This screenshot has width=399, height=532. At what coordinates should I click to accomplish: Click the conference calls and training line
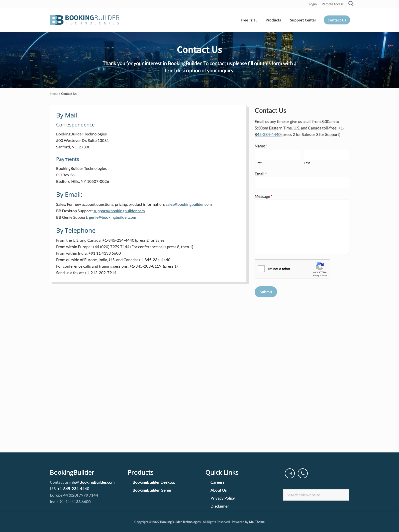pos(117,266)
